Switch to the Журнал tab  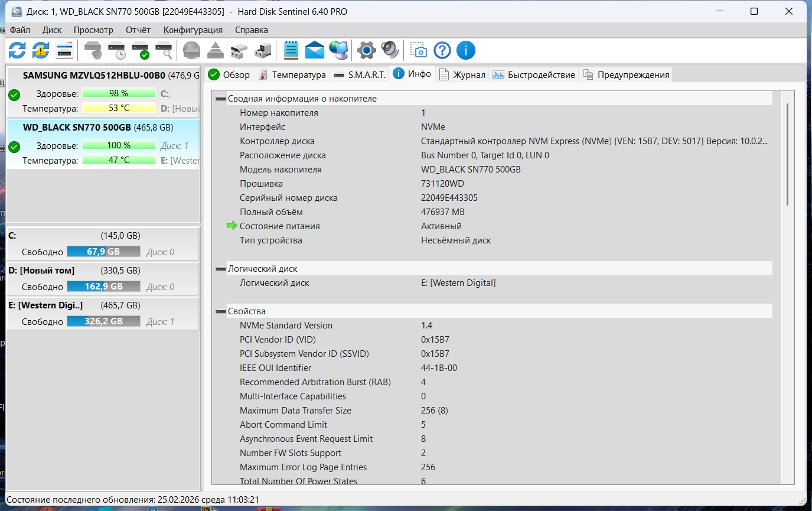[462, 75]
